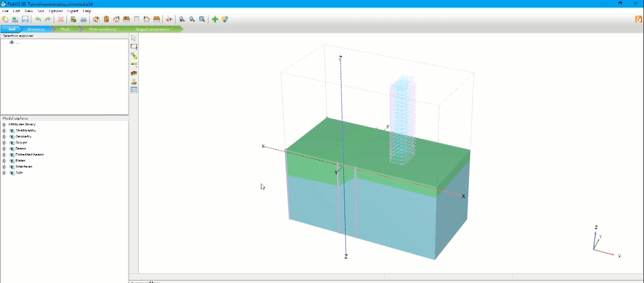Toggle visibility eye for Beams
644x283 pixels.
(x=12, y=149)
